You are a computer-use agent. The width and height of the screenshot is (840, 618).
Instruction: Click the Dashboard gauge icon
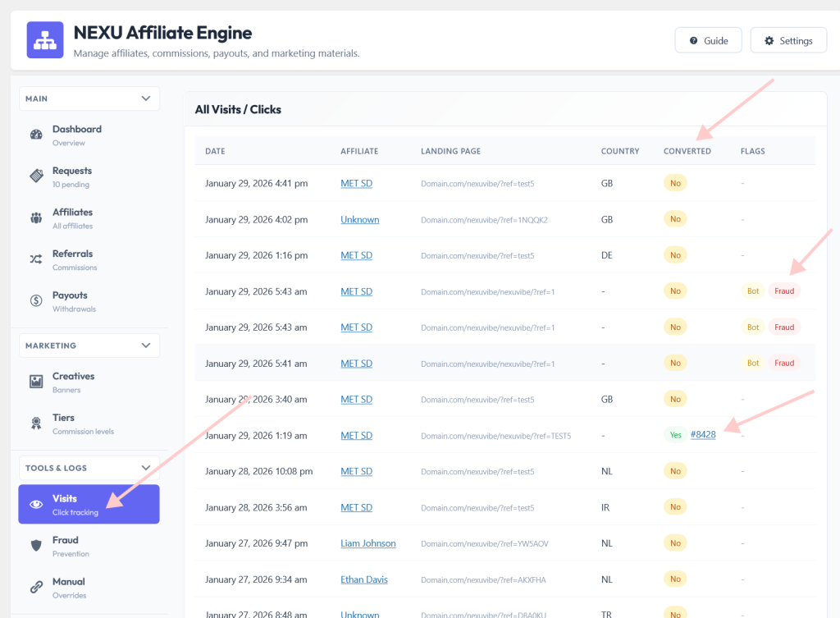(36, 135)
